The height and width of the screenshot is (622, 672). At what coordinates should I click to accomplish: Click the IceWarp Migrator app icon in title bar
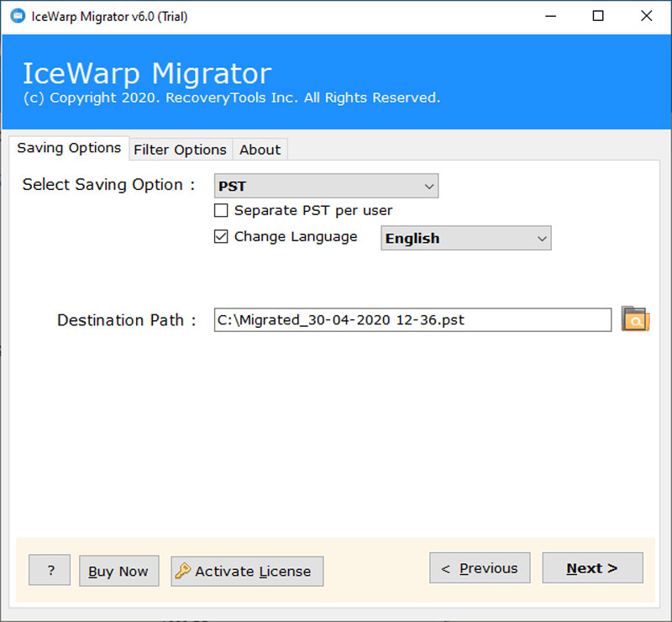click(18, 16)
